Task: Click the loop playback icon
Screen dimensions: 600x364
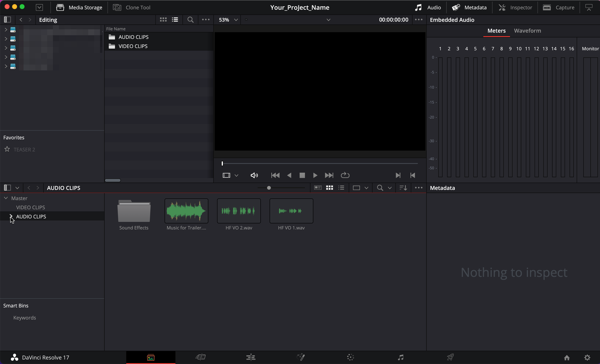Action: (345, 175)
